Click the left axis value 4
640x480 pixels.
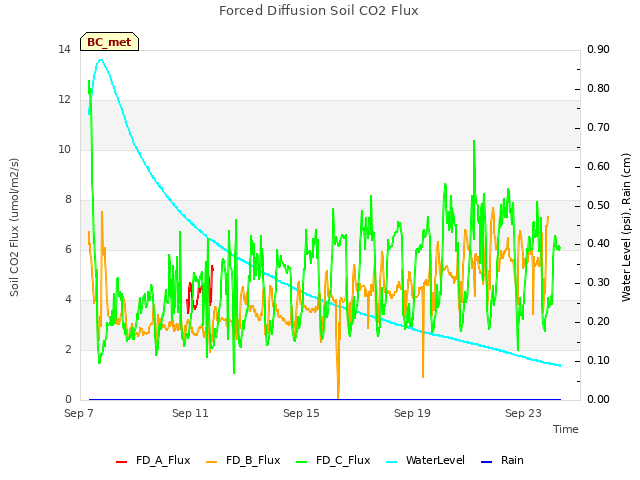[68, 300]
